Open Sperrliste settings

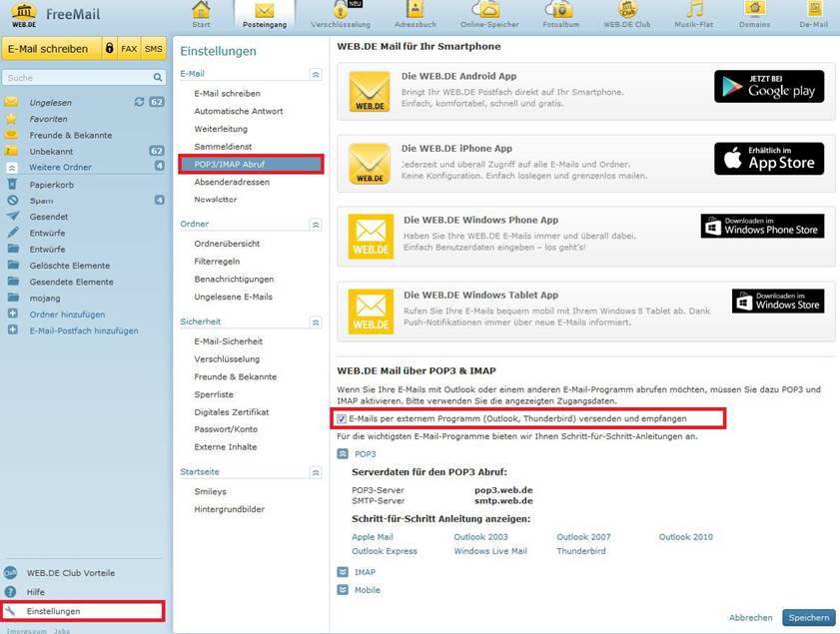214,394
